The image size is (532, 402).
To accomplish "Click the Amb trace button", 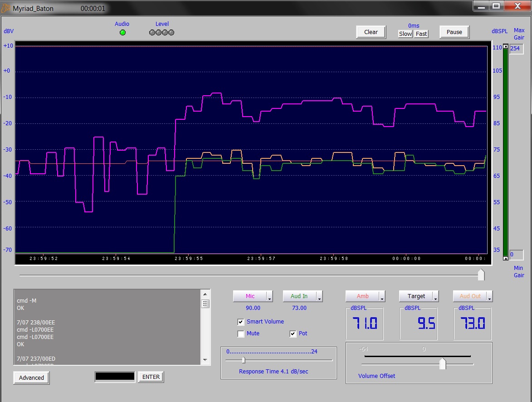I will coord(362,296).
